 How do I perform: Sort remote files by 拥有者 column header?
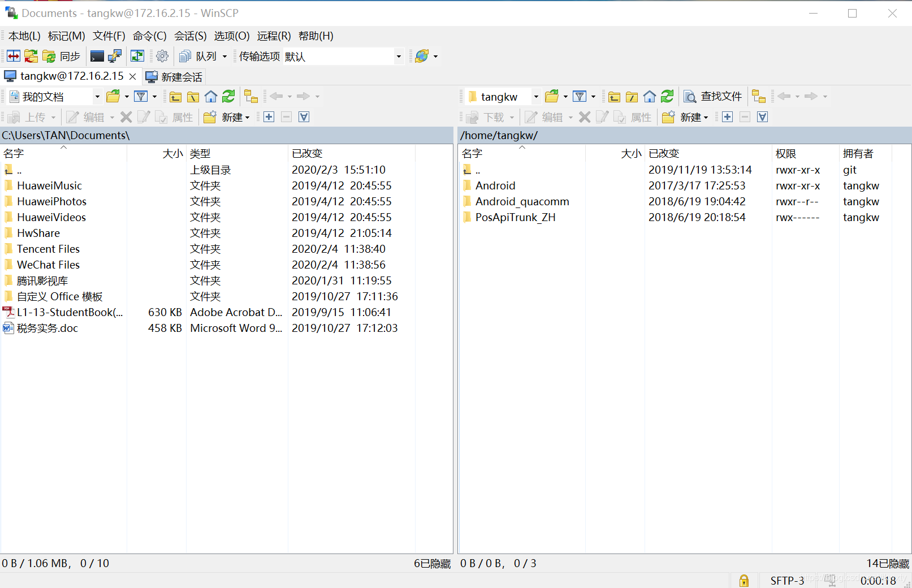(865, 153)
